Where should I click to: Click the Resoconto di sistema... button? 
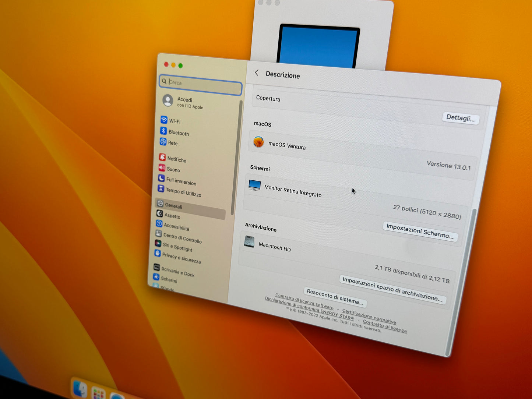click(335, 297)
